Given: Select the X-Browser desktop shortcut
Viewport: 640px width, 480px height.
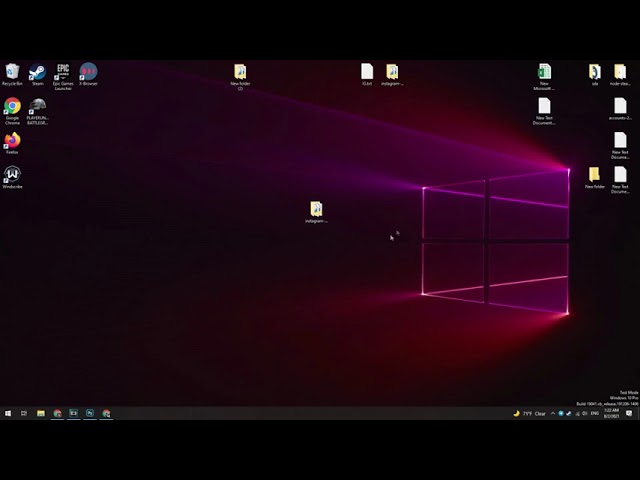Looking at the screenshot, I should coord(88,74).
